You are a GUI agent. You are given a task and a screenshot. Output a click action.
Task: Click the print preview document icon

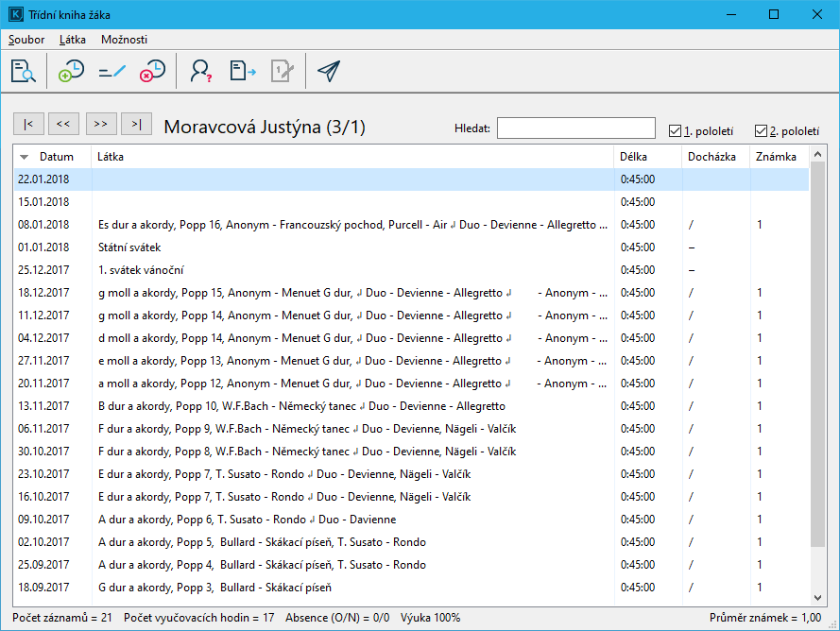tap(24, 72)
